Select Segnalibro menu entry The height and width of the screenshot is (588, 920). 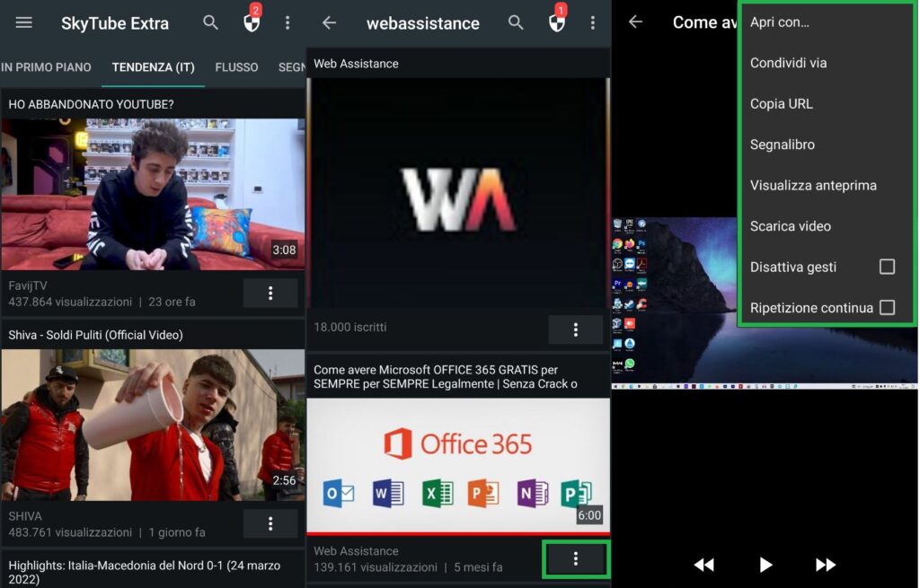[x=826, y=145]
